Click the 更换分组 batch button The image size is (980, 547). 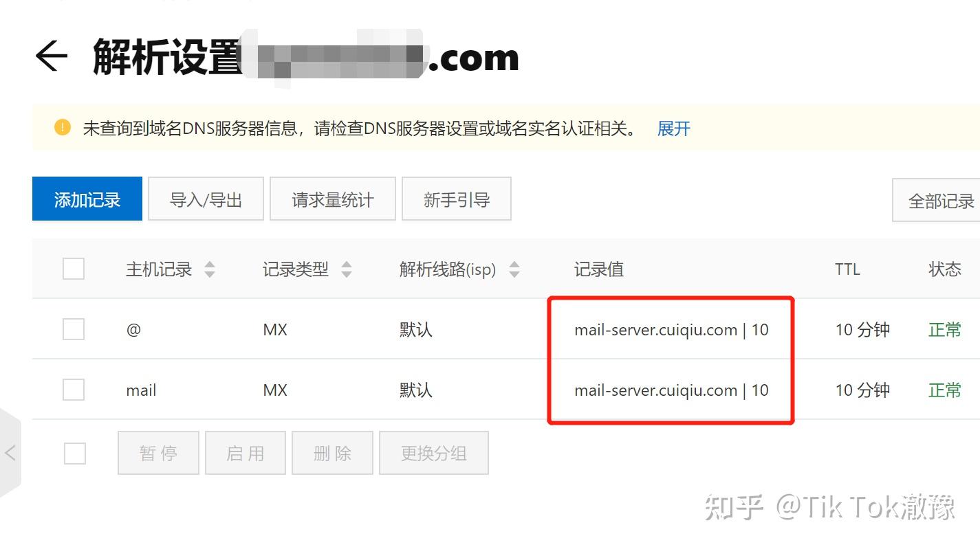pos(434,453)
